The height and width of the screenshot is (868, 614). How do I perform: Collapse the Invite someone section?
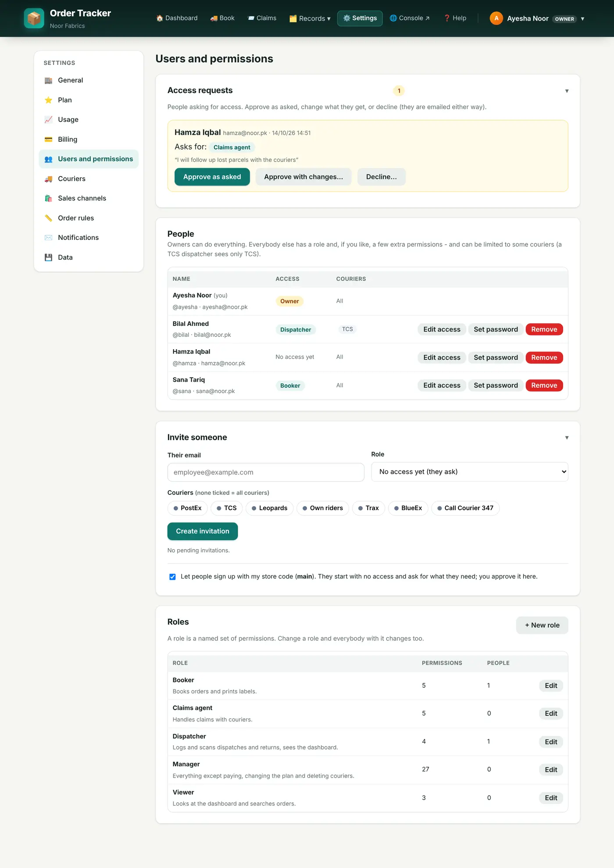point(567,438)
